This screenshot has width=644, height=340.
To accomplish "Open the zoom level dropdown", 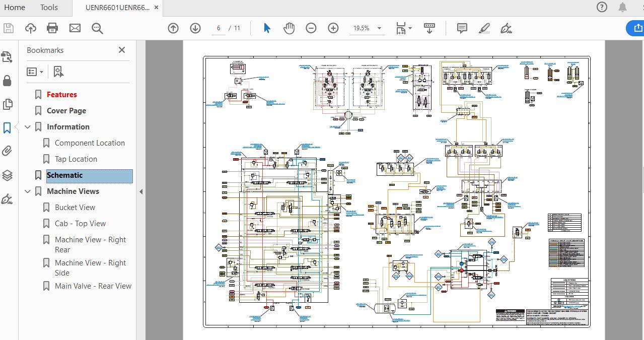I will (379, 28).
